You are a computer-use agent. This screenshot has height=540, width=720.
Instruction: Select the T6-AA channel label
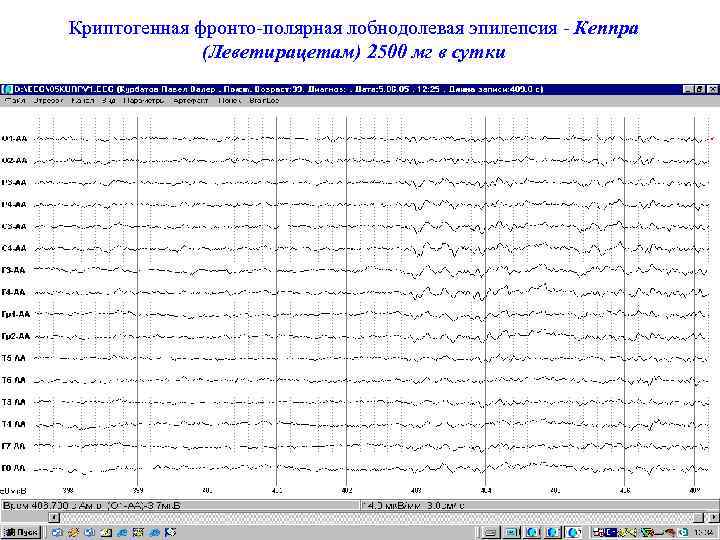coord(14,381)
